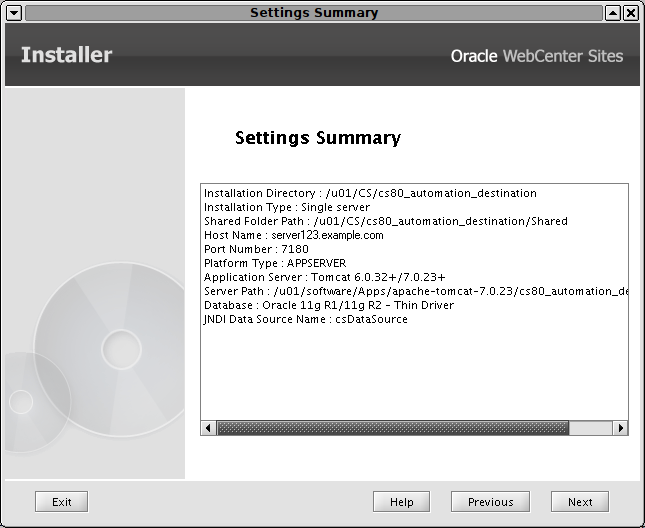
Task: Select the Installation Type : Single server line
Action: tap(287, 207)
